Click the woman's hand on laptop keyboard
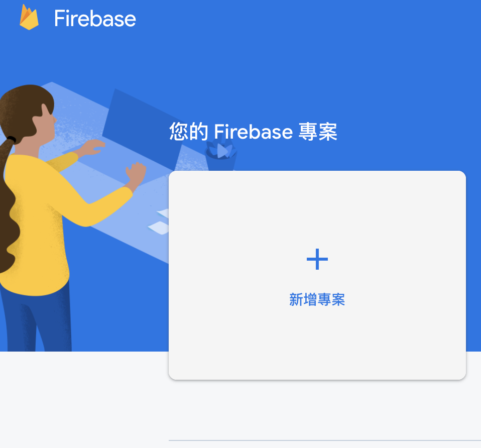The image size is (481, 448). [93, 147]
